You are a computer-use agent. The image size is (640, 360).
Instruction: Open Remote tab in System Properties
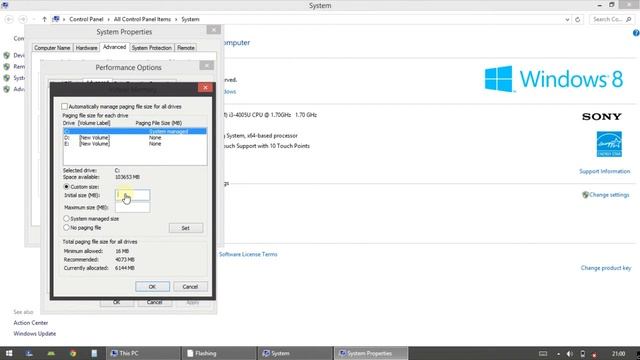click(x=186, y=48)
